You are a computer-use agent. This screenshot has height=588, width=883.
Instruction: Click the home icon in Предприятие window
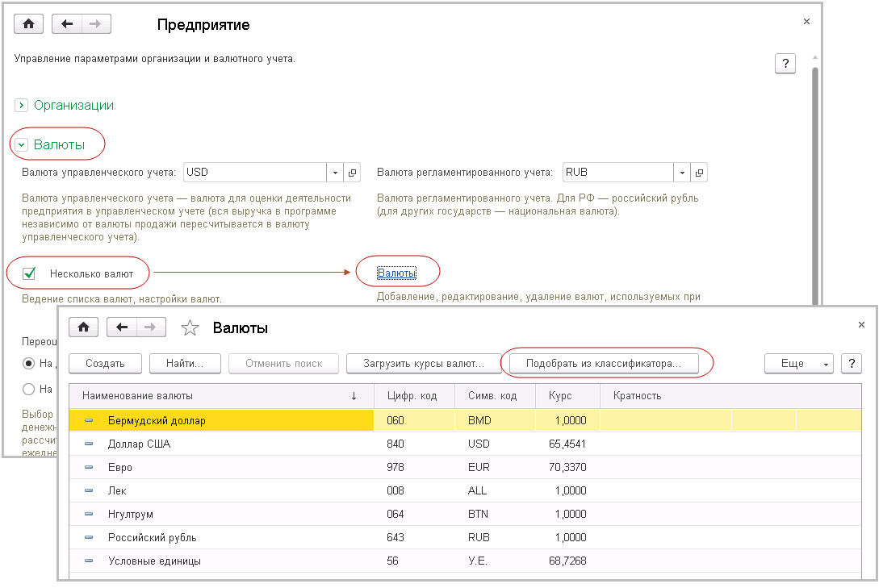coord(29,24)
